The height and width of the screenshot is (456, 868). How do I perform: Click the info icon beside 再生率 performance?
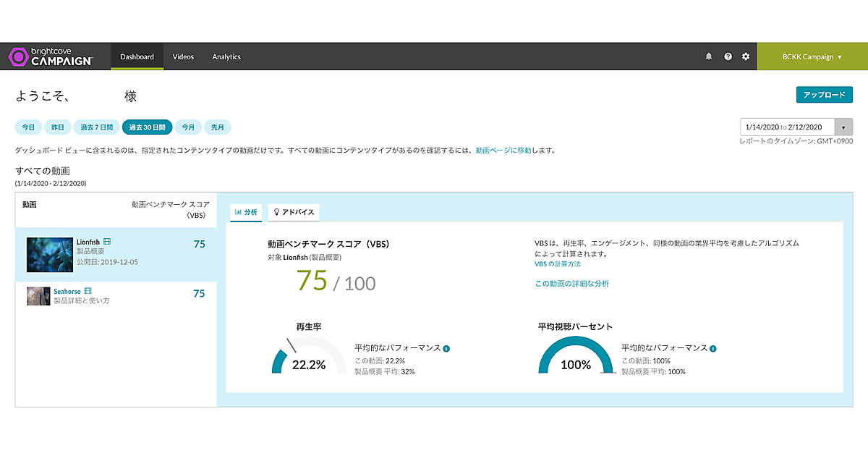pyautogui.click(x=446, y=348)
